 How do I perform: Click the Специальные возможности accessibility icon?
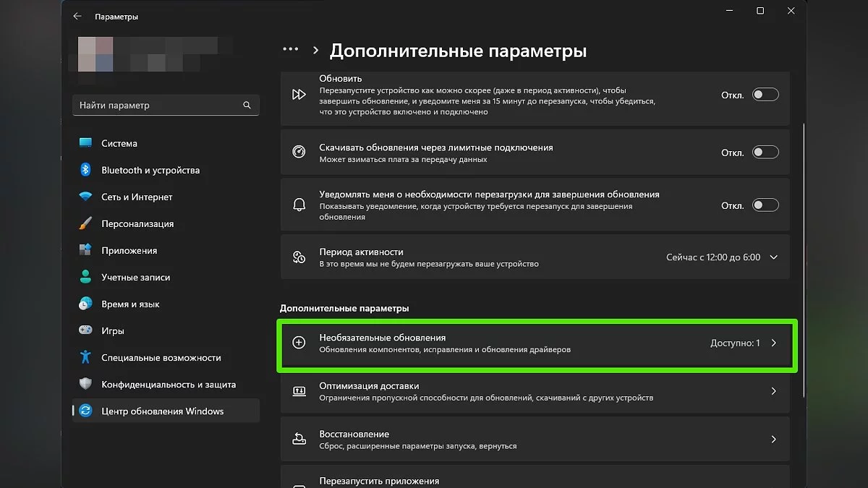pyautogui.click(x=85, y=357)
